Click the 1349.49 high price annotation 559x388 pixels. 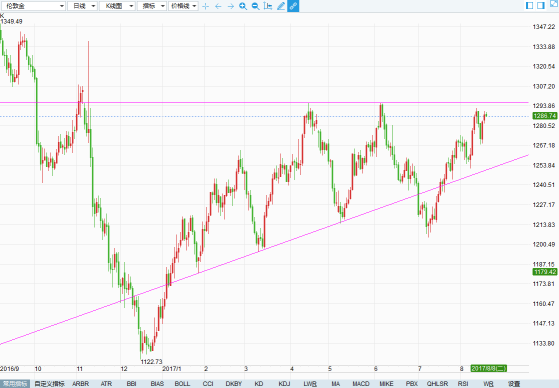coord(11,21)
